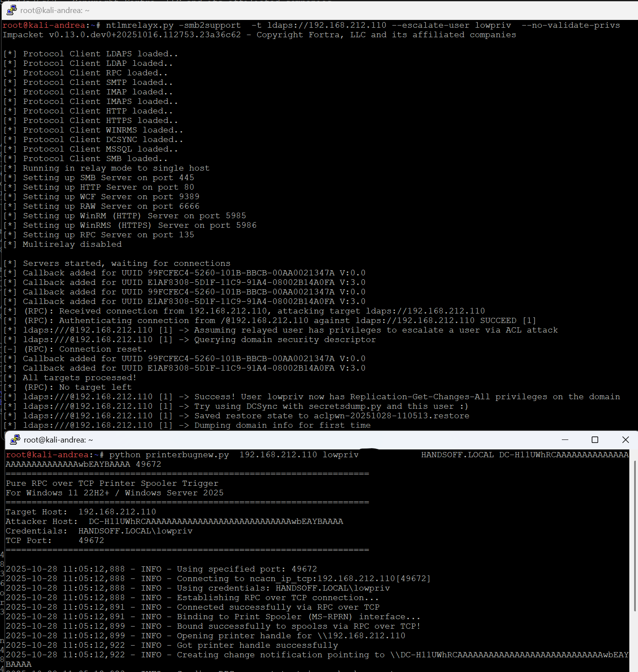The height and width of the screenshot is (672, 638).
Task: Maximize the lower terminal window
Action: click(x=595, y=439)
